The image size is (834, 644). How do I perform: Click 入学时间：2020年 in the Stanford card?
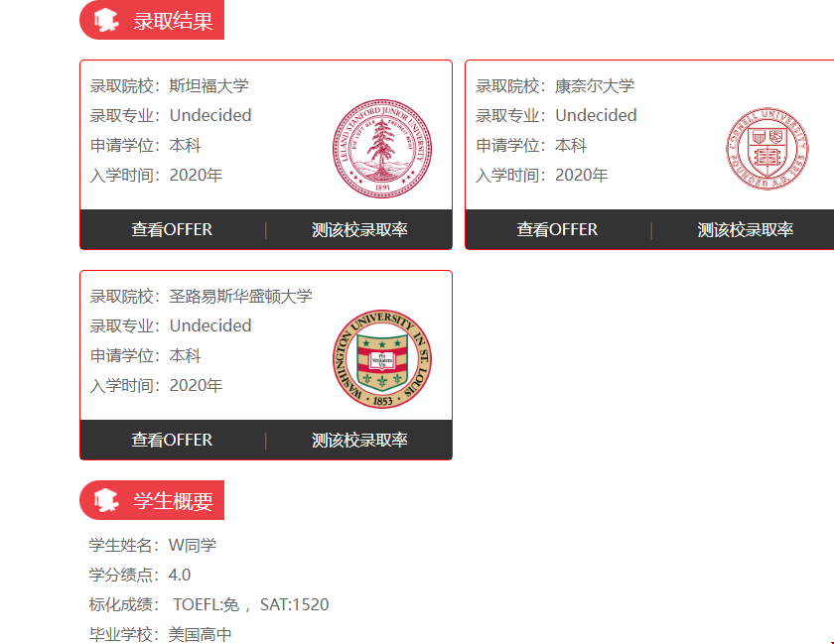tap(156, 175)
